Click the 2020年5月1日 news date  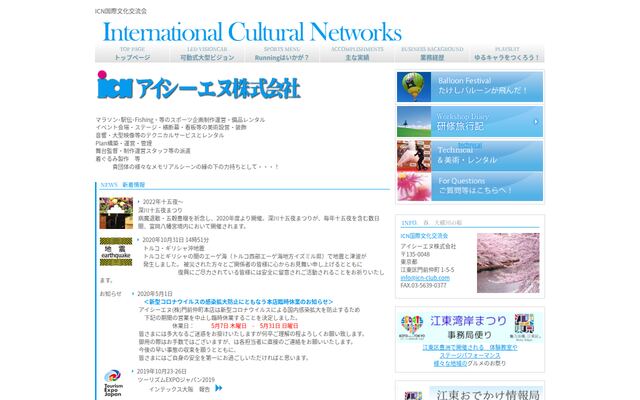click(155, 294)
